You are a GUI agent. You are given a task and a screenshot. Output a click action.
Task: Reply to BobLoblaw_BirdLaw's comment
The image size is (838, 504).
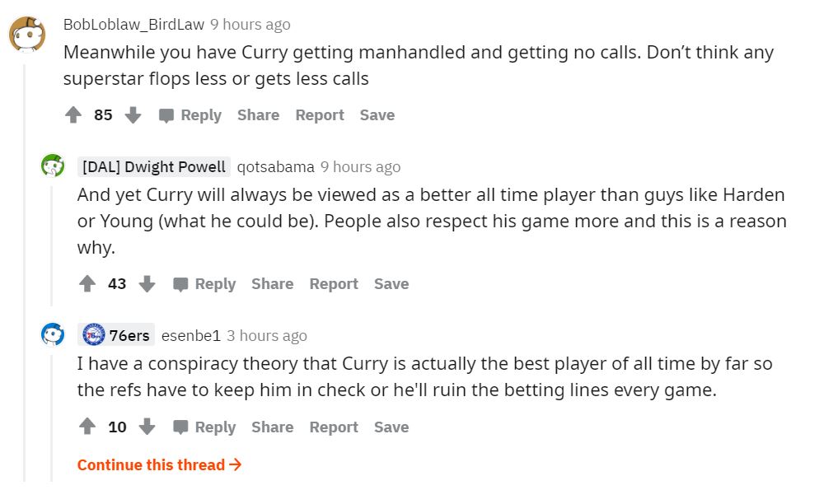click(190, 115)
